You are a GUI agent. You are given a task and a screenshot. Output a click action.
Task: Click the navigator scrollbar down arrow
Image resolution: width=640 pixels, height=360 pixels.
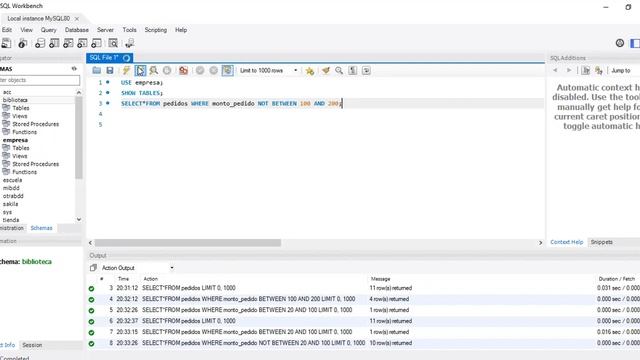(79, 220)
